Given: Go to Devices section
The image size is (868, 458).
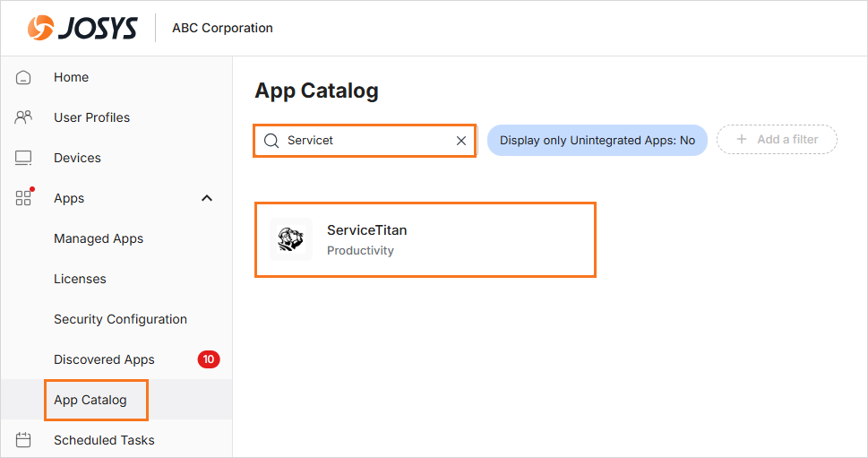Looking at the screenshot, I should pyautogui.click(x=78, y=158).
